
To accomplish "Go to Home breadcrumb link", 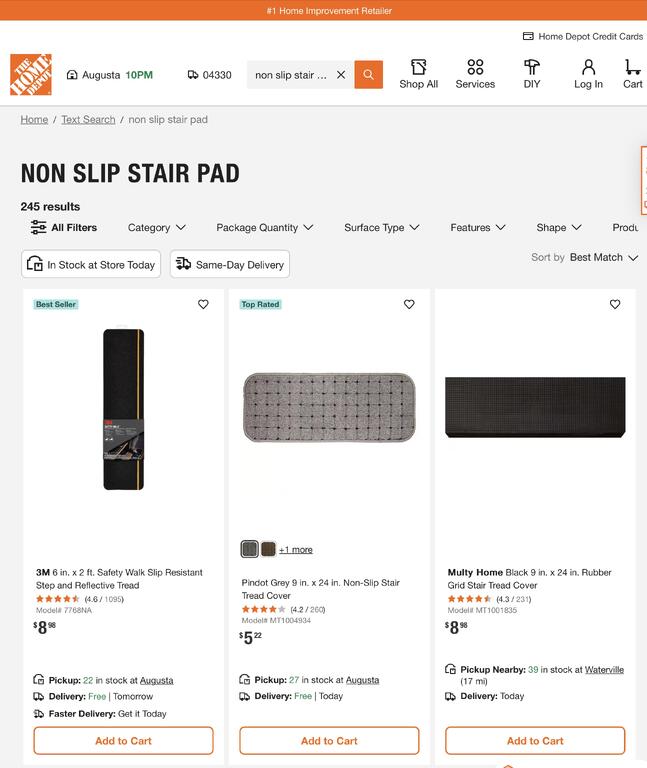I will coord(34,120).
